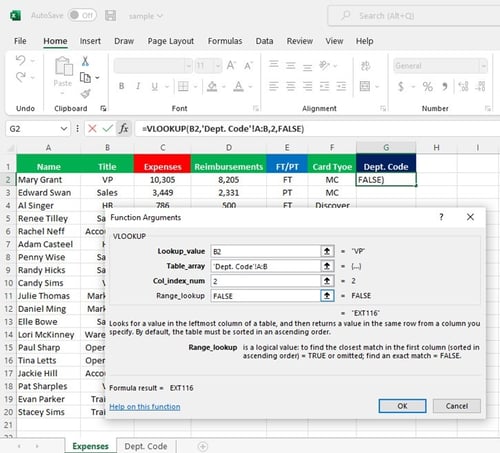Open the View tab
Screen dimensions: 500x453
(x=334, y=41)
